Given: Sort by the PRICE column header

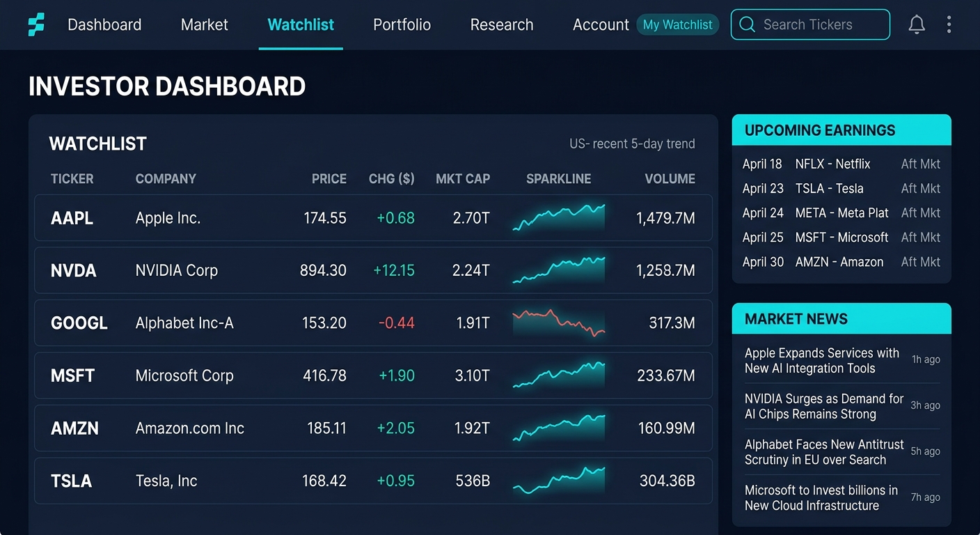Looking at the screenshot, I should (x=329, y=179).
